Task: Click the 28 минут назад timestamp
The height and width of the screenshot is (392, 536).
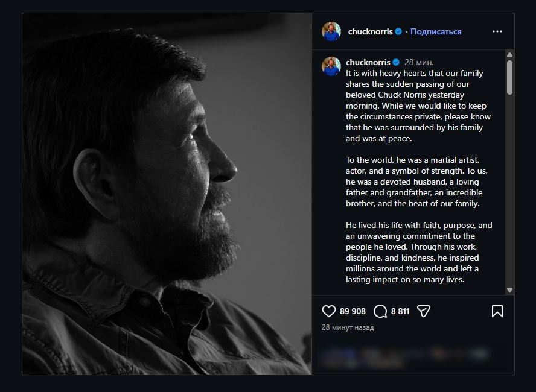Action: [x=348, y=327]
